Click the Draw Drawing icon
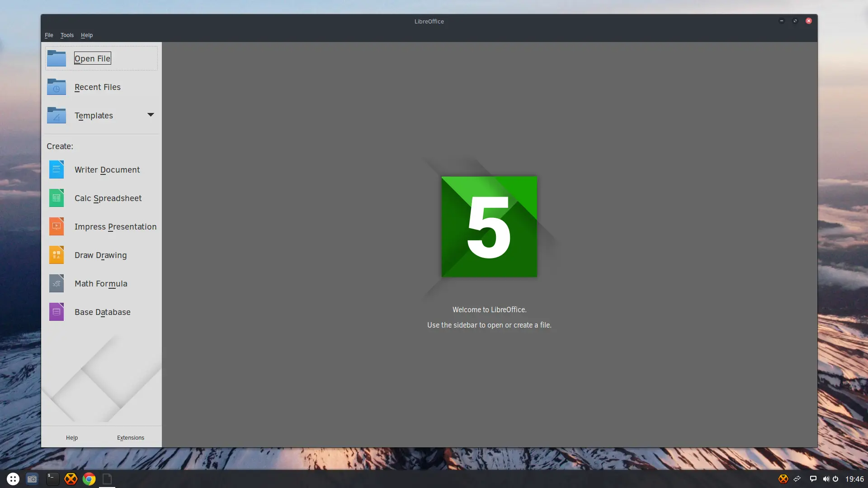 pyautogui.click(x=57, y=255)
